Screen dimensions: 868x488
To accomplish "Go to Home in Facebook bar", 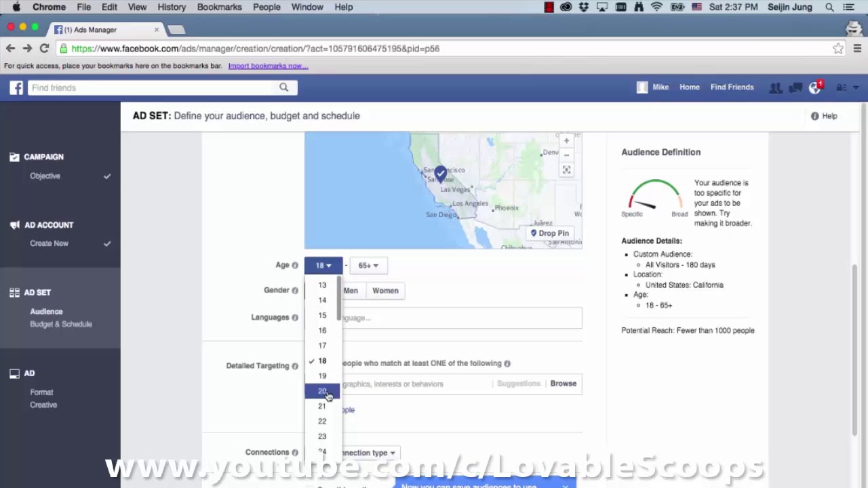I will [x=690, y=87].
